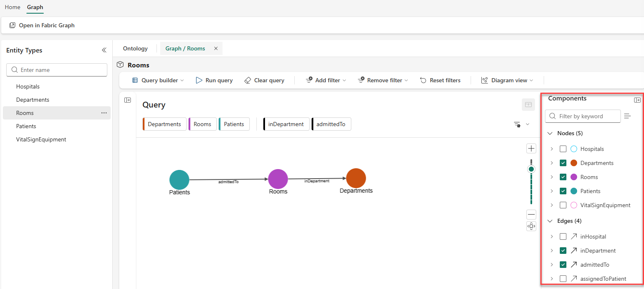Switch to the Ontology tab
Viewport: 644px width, 289px height.
coord(135,48)
